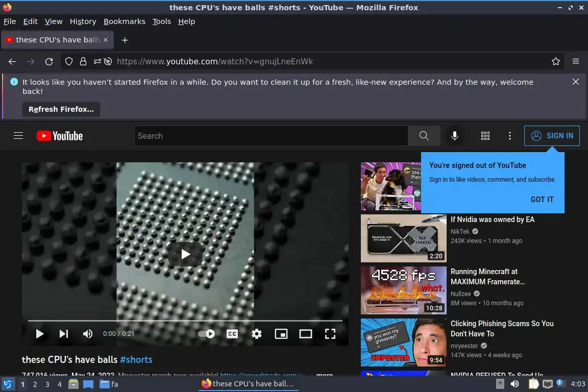
Task: Open the View menu
Action: (54, 21)
